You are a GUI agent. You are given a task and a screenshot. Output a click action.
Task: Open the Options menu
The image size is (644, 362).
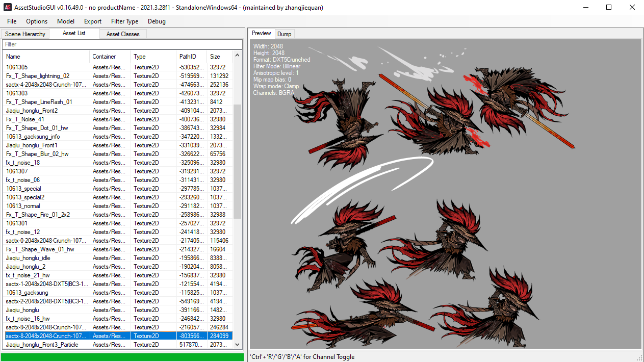37,21
